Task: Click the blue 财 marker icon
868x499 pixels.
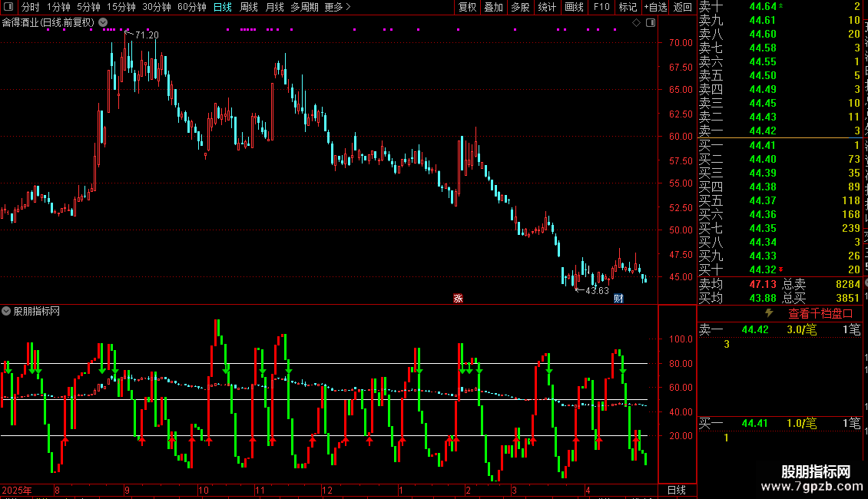Action: [618, 298]
